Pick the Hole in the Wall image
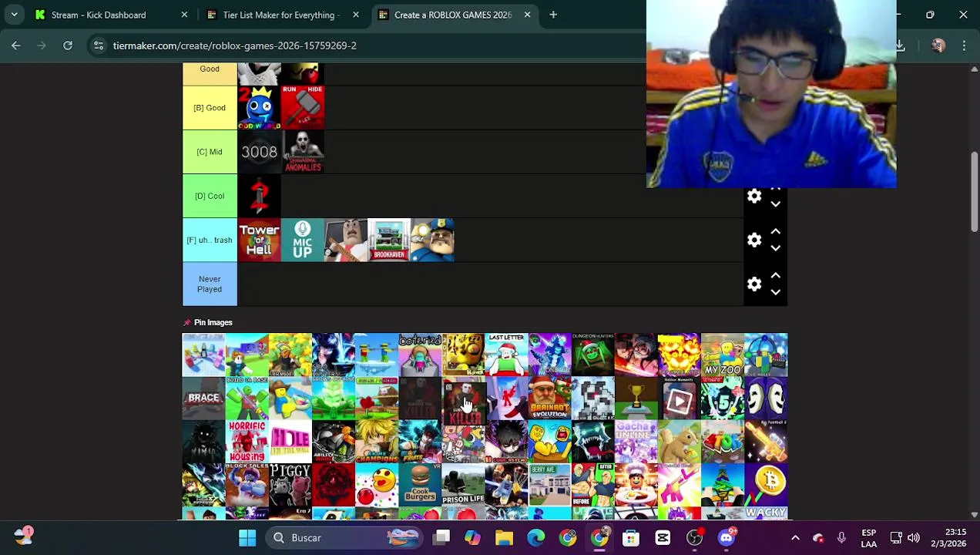 (290, 441)
